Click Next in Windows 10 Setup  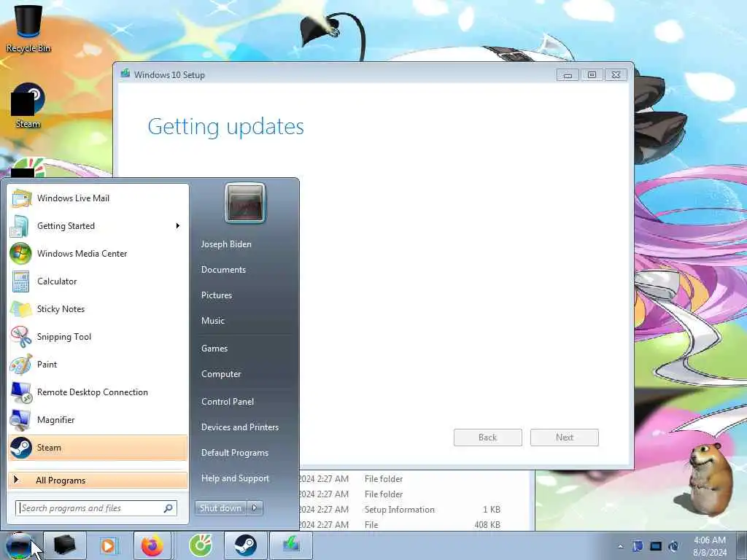click(x=565, y=437)
